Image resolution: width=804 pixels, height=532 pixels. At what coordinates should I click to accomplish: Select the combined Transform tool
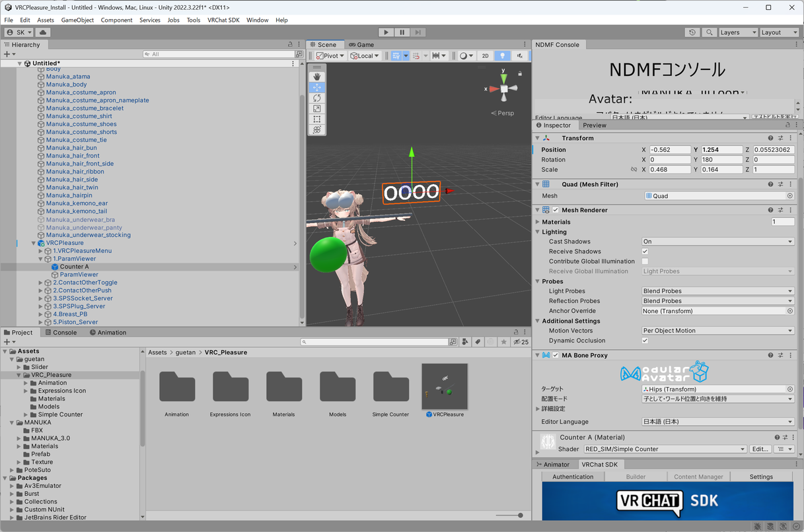[x=317, y=129]
